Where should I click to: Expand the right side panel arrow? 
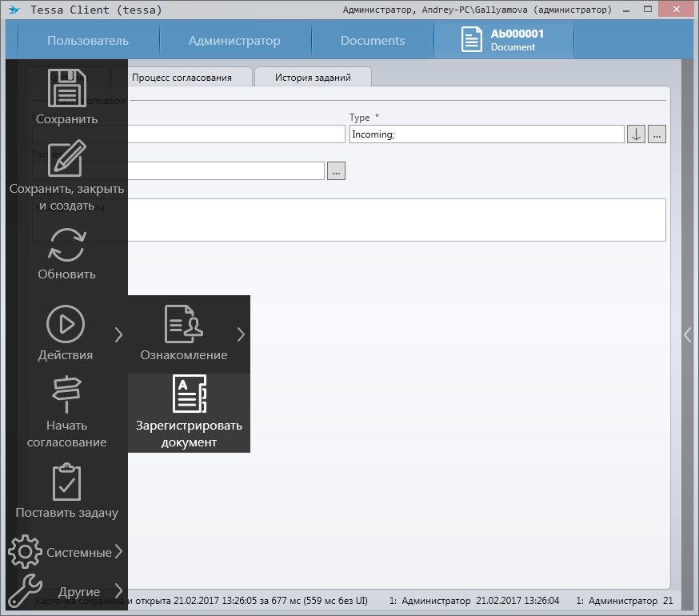point(688,335)
